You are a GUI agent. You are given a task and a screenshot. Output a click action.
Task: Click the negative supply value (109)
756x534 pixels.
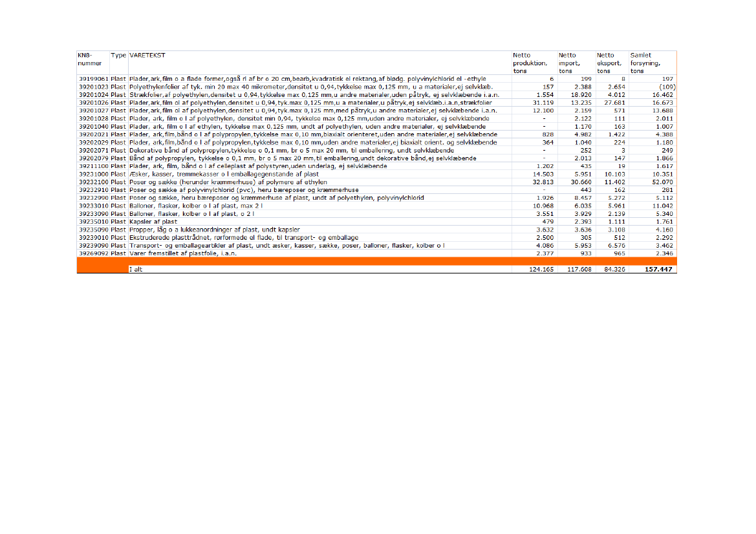(x=667, y=87)
